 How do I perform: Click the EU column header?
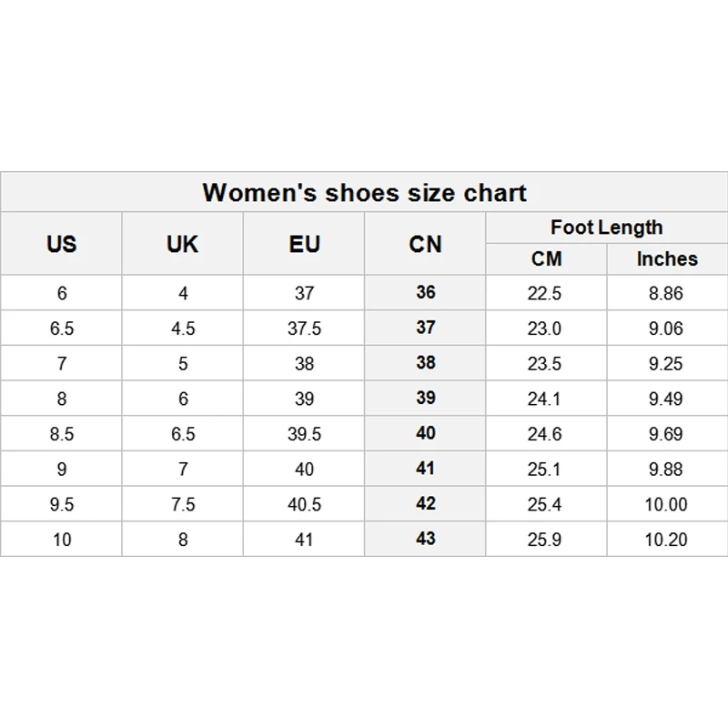(304, 244)
